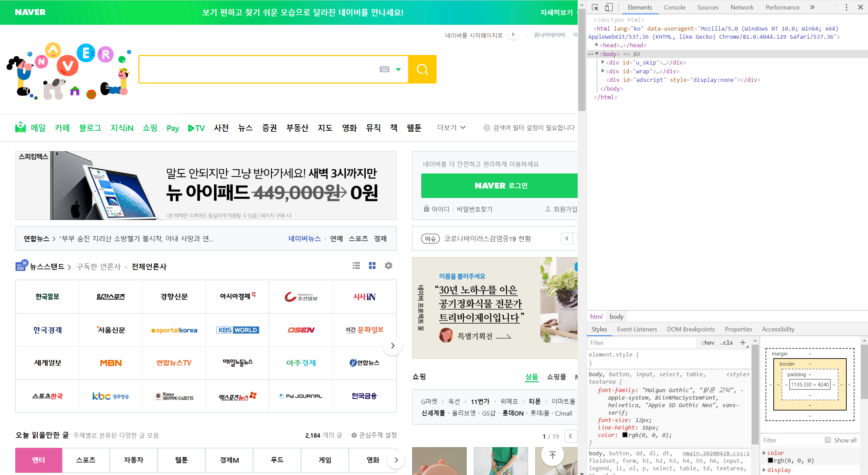
Task: Expand the head element node
Action: pos(597,45)
